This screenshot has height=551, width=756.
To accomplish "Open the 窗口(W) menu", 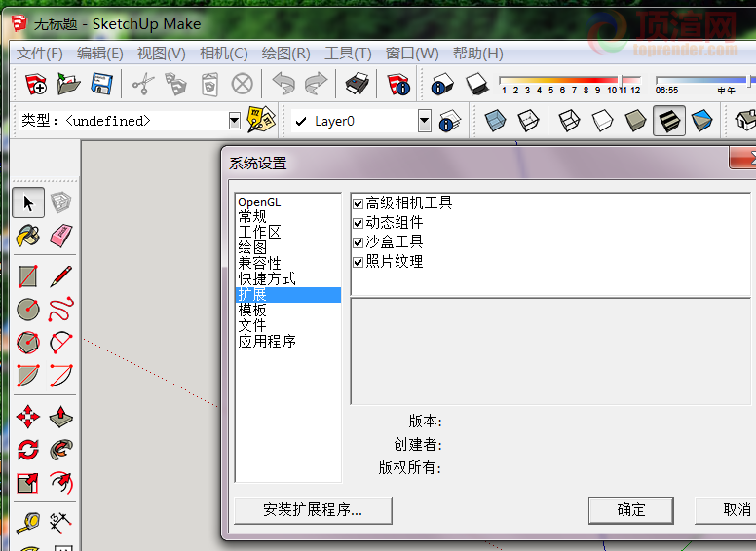I will click(x=412, y=53).
